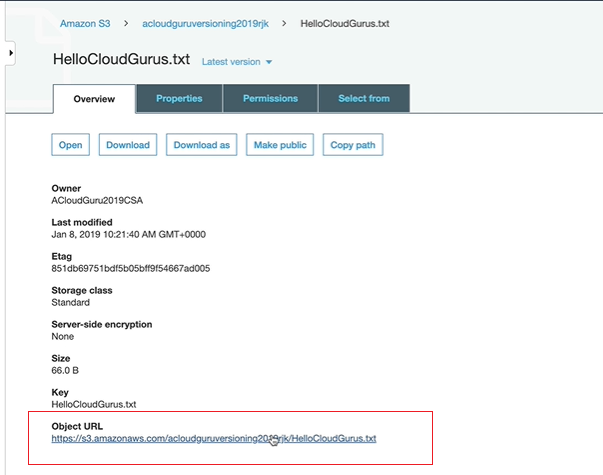Select the Last modified date value
The height and width of the screenshot is (475, 603).
click(x=128, y=234)
